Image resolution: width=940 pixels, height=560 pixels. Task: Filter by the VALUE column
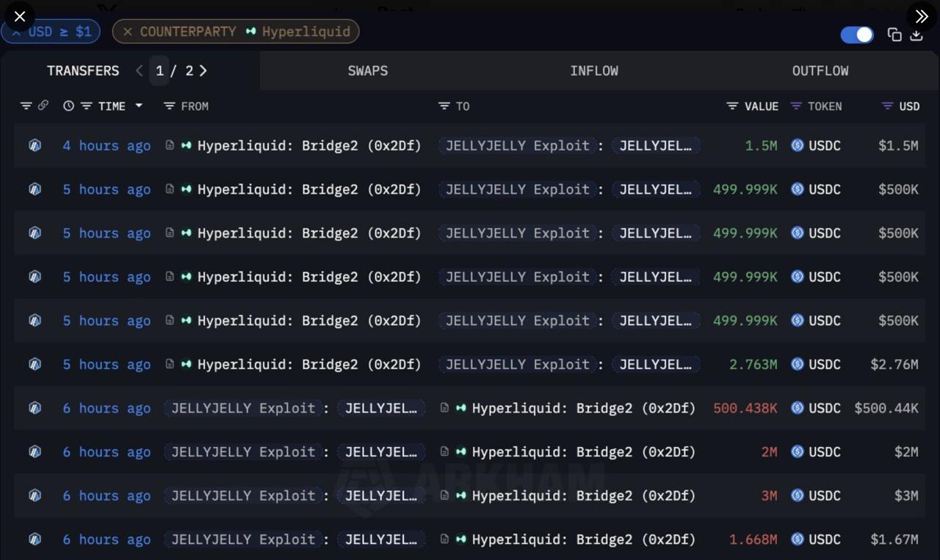coord(732,106)
